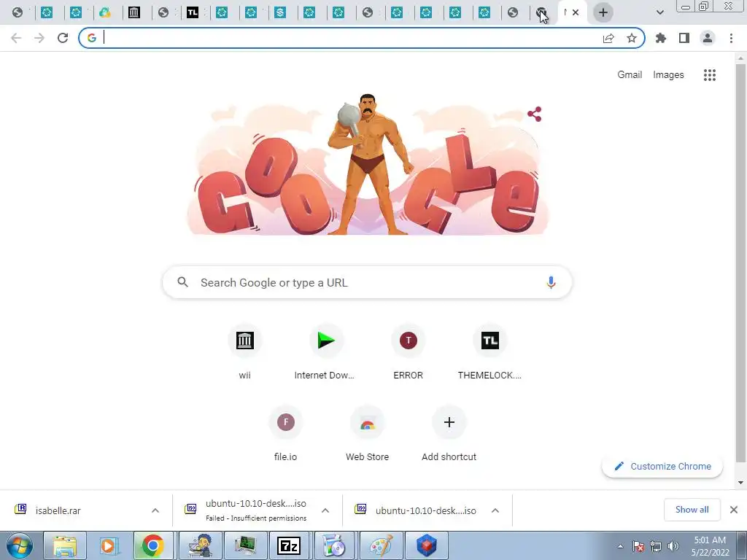The image size is (747, 560).
Task: Expand options for the last ubuntu iso download
Action: click(x=495, y=510)
